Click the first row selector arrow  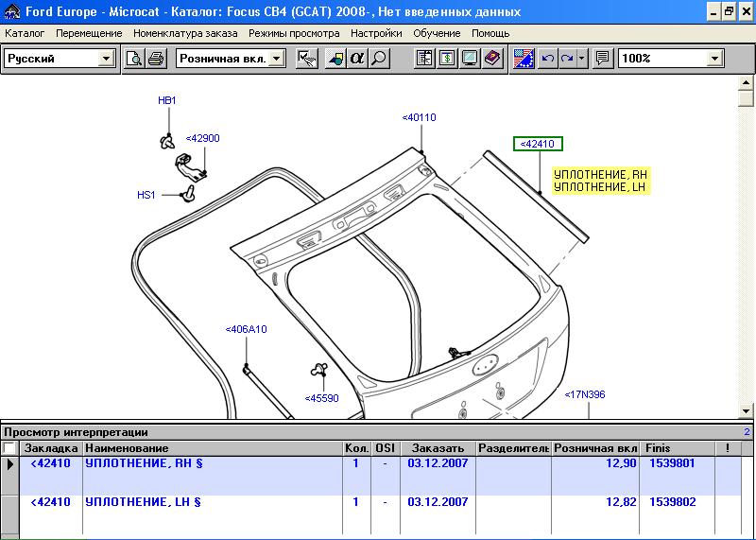(x=9, y=465)
